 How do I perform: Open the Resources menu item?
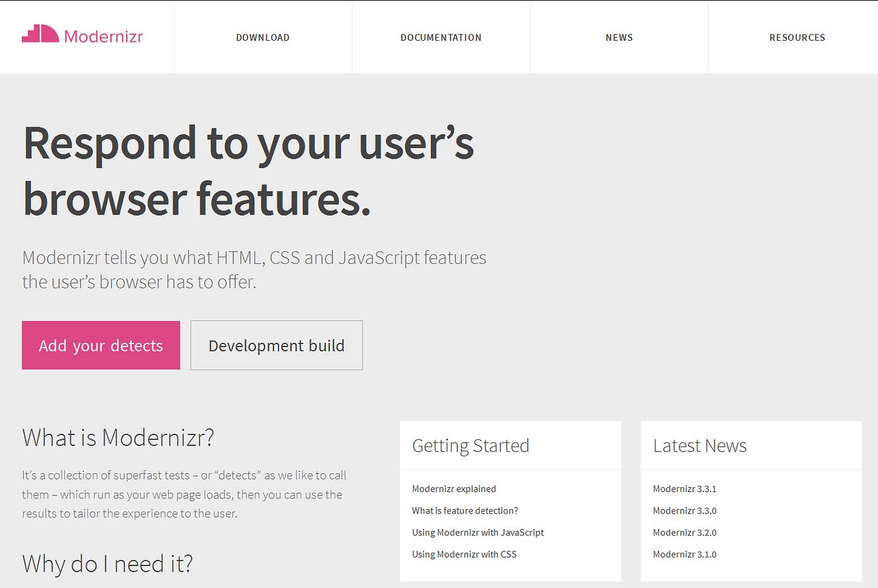click(x=797, y=38)
